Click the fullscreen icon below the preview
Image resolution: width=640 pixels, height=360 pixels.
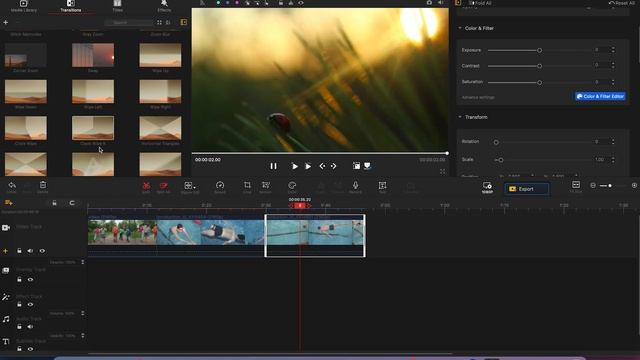click(x=442, y=172)
